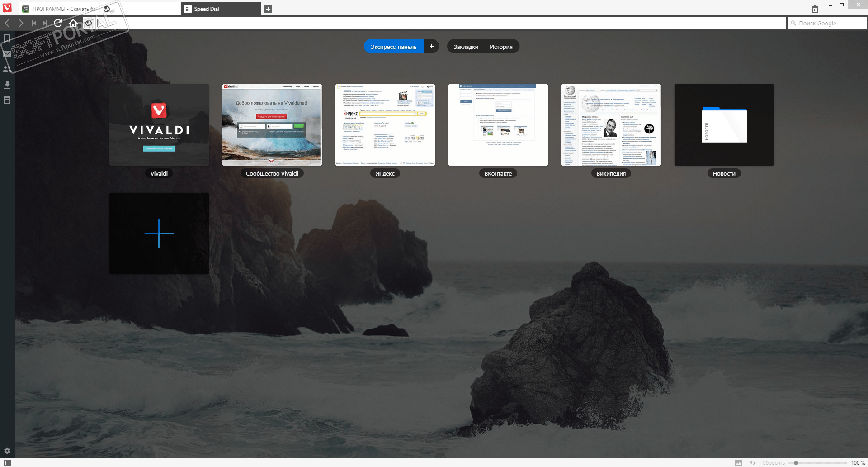Screen dimensions: 868x467
Task: Open the Vivaldi main menu logo
Action: coord(7,8)
